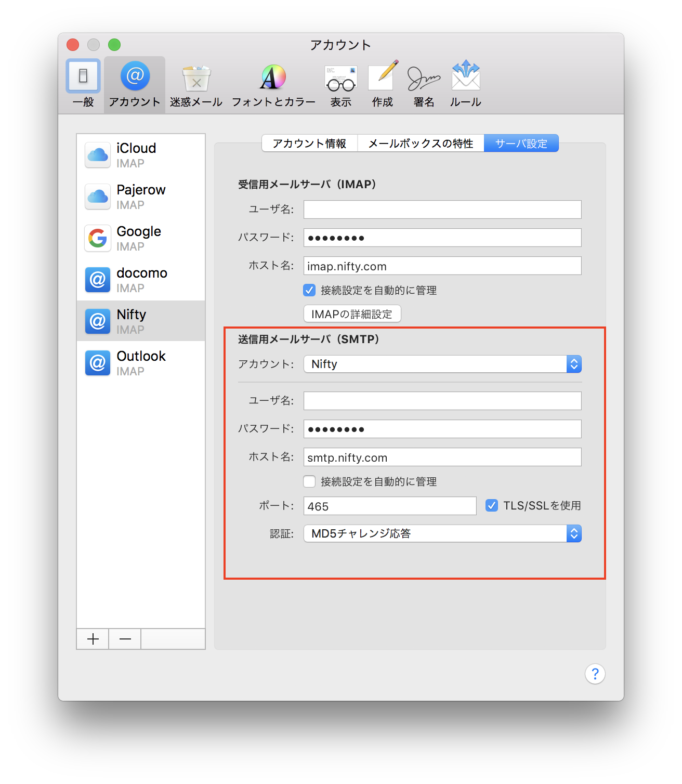Switch to the アカウント情報 tab

click(310, 143)
